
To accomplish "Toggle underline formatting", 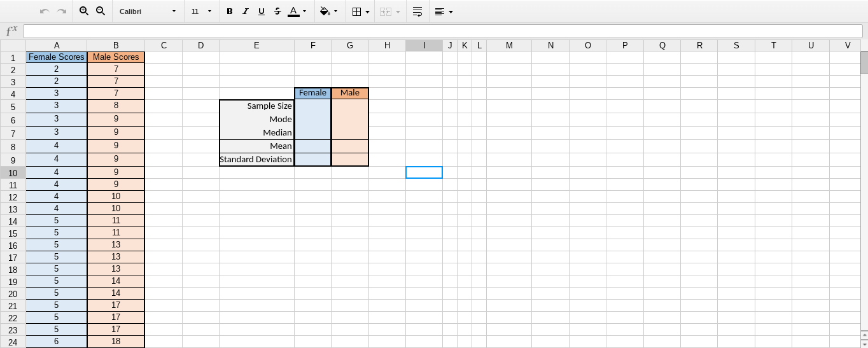I will (262, 11).
